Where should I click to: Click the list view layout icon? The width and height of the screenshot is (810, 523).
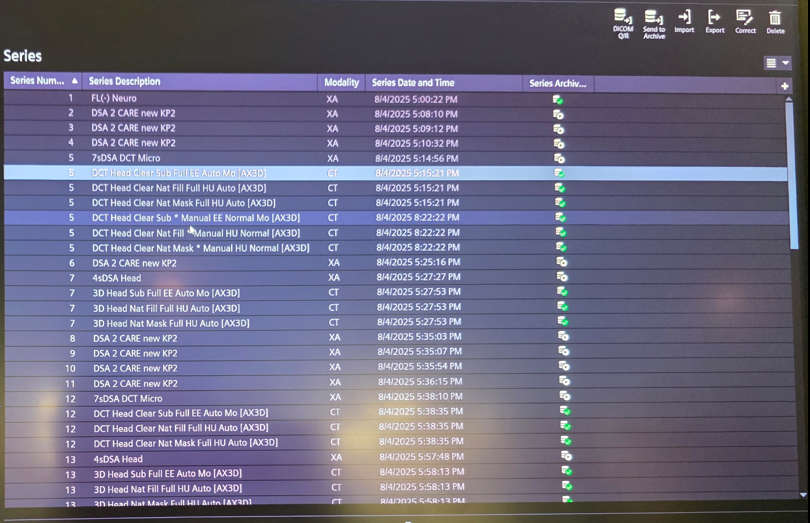(x=771, y=63)
